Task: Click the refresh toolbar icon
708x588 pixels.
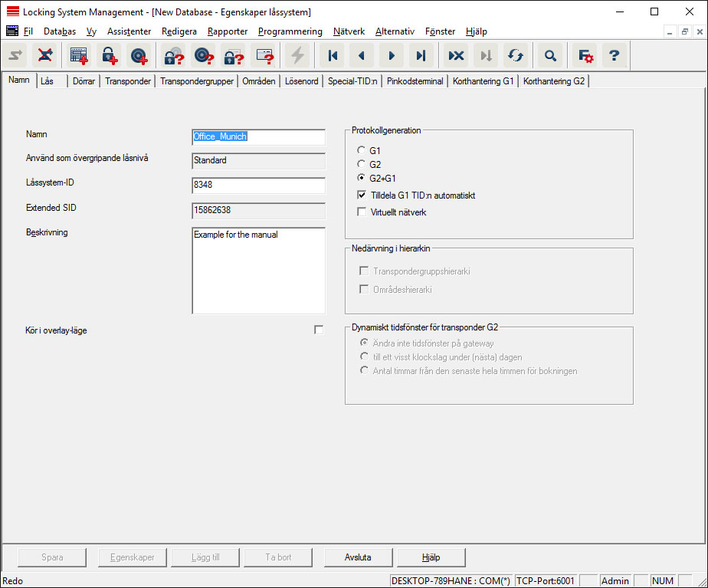Action: click(x=514, y=55)
